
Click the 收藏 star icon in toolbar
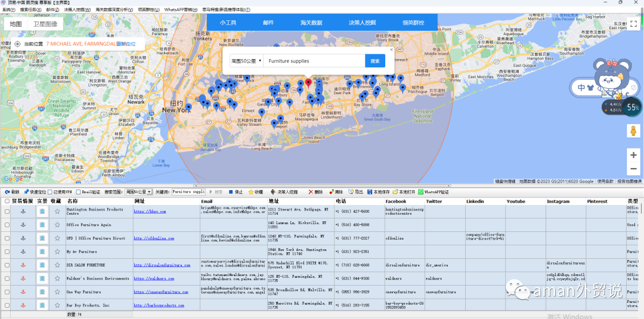point(250,192)
